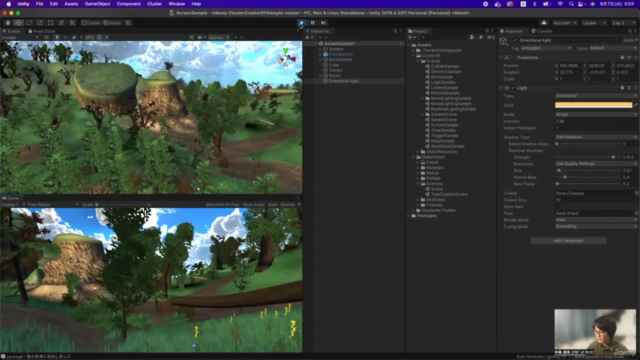Click the Intensity value field

[596, 122]
